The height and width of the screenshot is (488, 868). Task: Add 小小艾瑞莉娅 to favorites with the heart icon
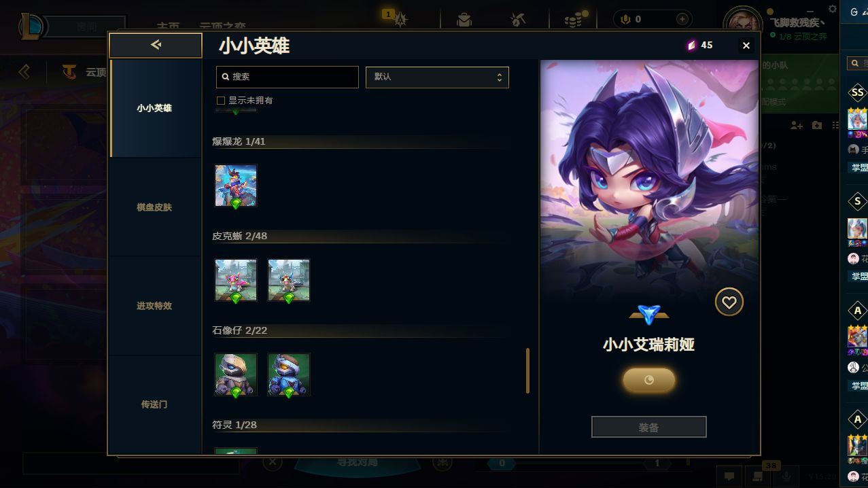click(729, 302)
